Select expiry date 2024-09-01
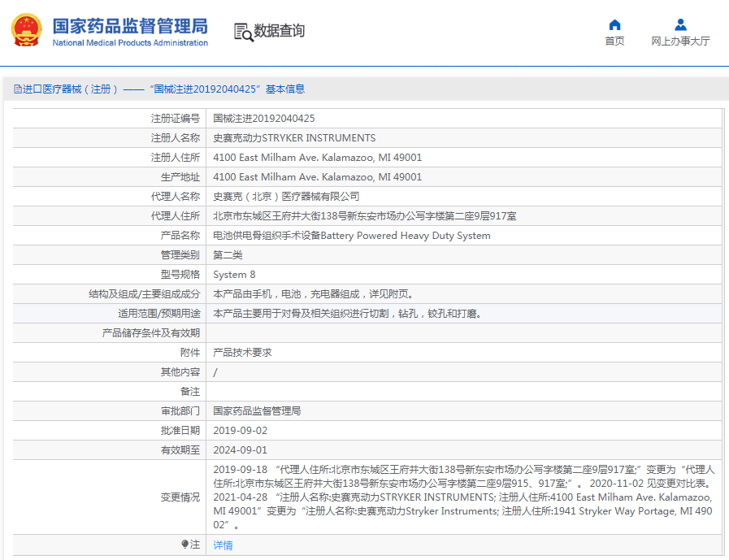The width and height of the screenshot is (729, 560). coord(241,451)
